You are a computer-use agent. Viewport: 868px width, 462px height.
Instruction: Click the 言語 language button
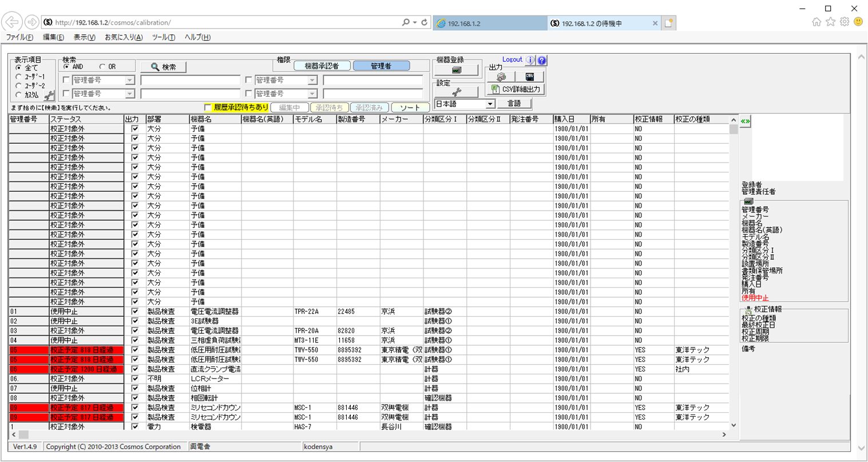(514, 104)
